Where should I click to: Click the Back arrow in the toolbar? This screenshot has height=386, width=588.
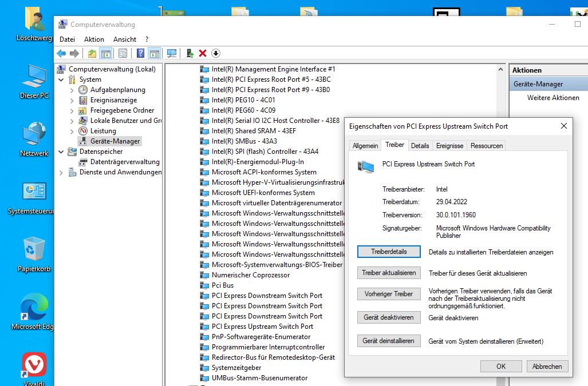click(61, 54)
